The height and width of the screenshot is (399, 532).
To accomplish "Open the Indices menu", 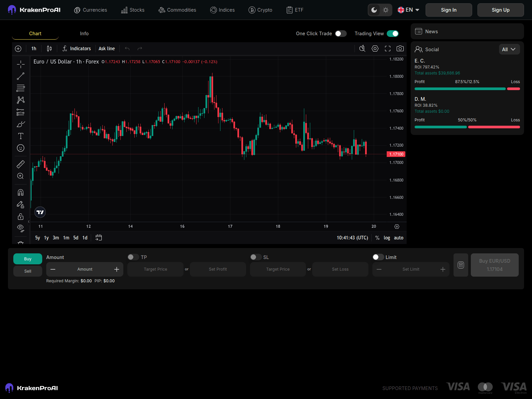I will 222,10.
